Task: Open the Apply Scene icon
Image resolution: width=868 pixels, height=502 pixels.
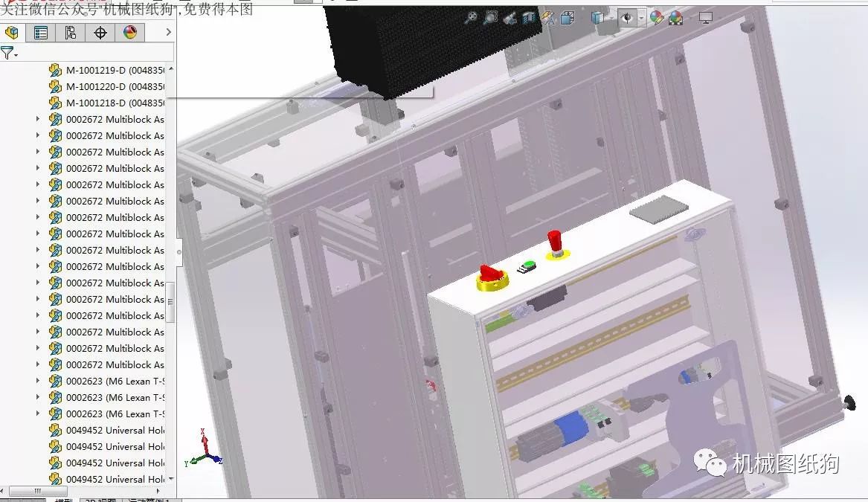Action: (676, 19)
